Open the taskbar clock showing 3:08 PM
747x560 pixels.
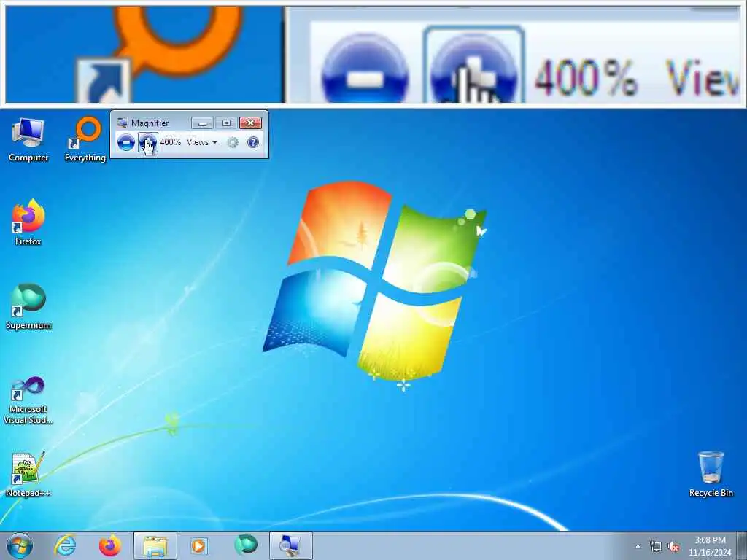click(x=710, y=546)
